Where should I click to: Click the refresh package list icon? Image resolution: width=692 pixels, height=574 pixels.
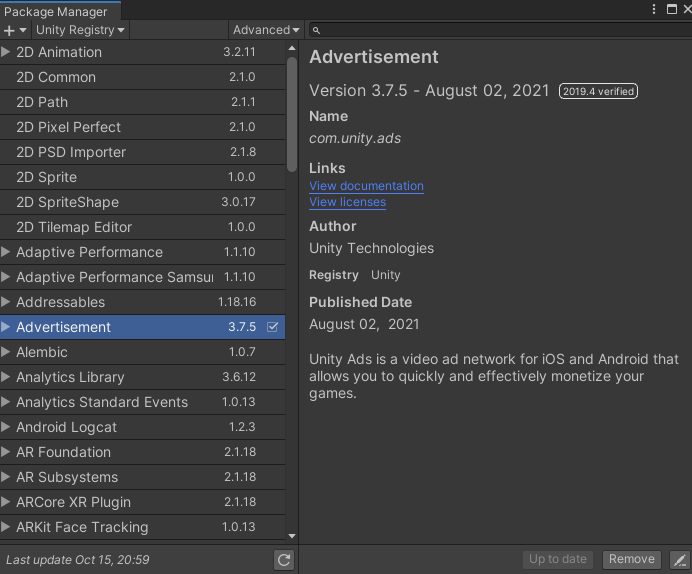click(x=284, y=560)
